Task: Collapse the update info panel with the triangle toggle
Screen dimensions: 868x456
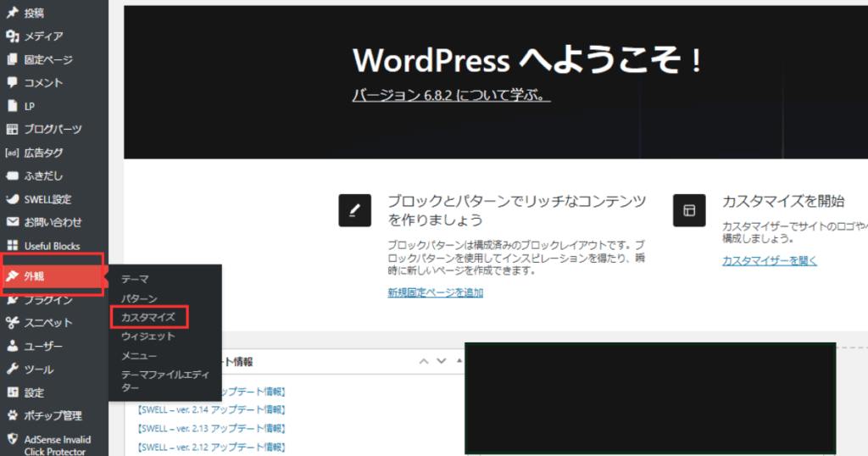Action: pos(458,361)
